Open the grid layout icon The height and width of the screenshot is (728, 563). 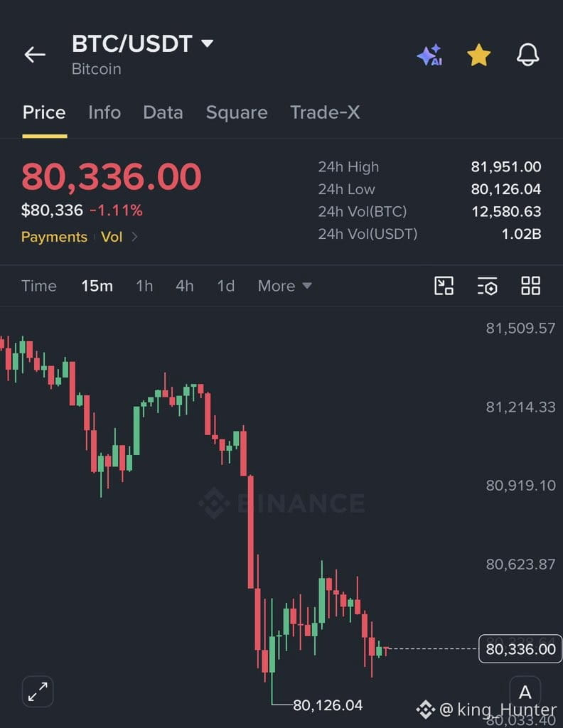click(530, 286)
